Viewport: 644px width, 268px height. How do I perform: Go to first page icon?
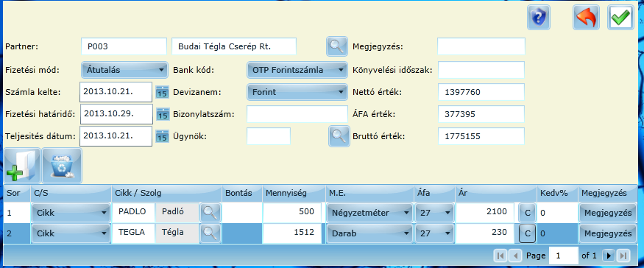500,255
